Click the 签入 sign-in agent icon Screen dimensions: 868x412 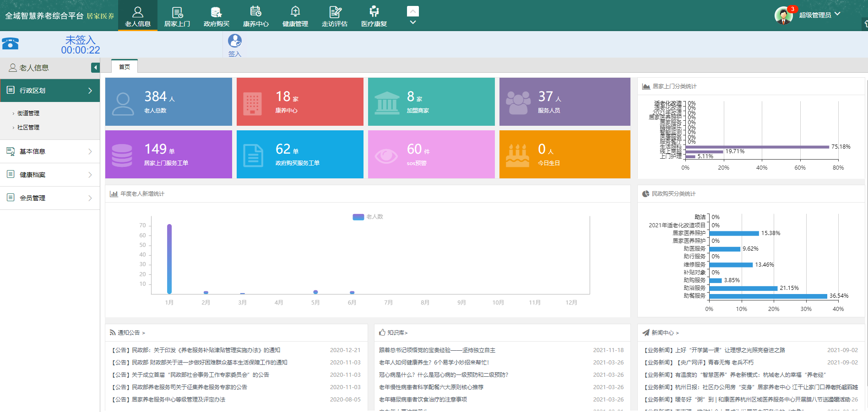click(235, 41)
